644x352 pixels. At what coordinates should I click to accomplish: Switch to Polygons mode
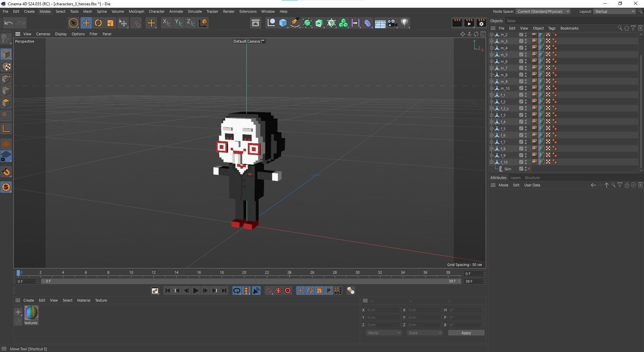[6, 103]
